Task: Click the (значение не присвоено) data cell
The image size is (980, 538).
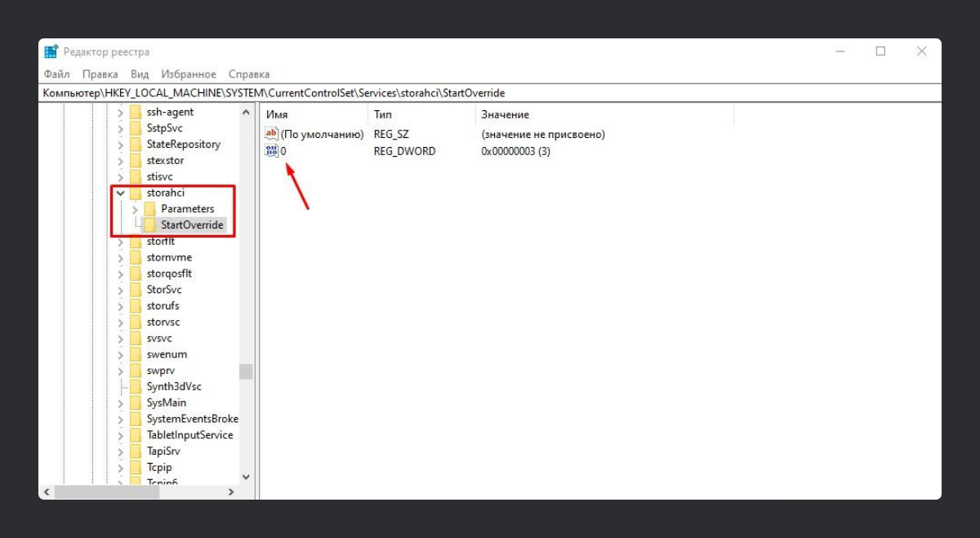Action: point(543,134)
